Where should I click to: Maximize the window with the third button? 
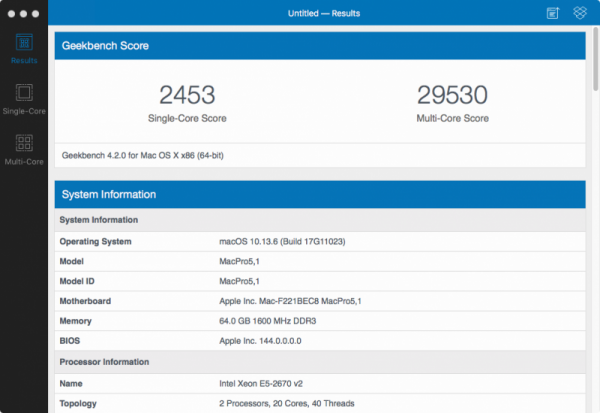point(37,15)
